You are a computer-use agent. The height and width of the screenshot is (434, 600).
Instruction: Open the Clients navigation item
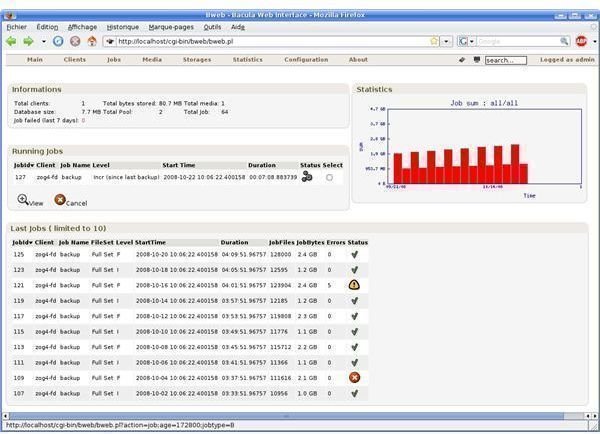pos(75,60)
